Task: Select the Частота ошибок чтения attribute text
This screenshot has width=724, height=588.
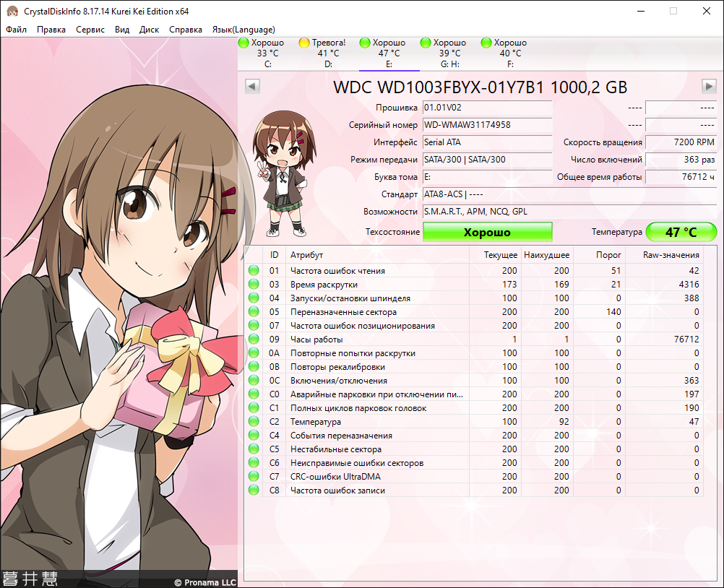Action: 337,271
